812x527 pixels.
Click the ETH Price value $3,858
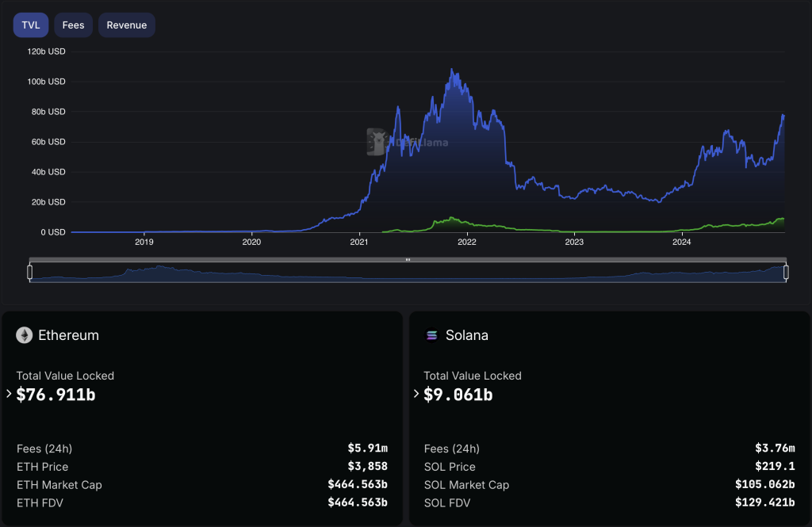[x=368, y=467]
